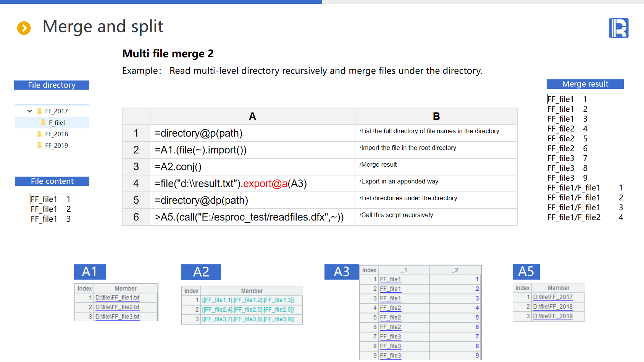Click the FF_2018 folder icon

[39, 134]
